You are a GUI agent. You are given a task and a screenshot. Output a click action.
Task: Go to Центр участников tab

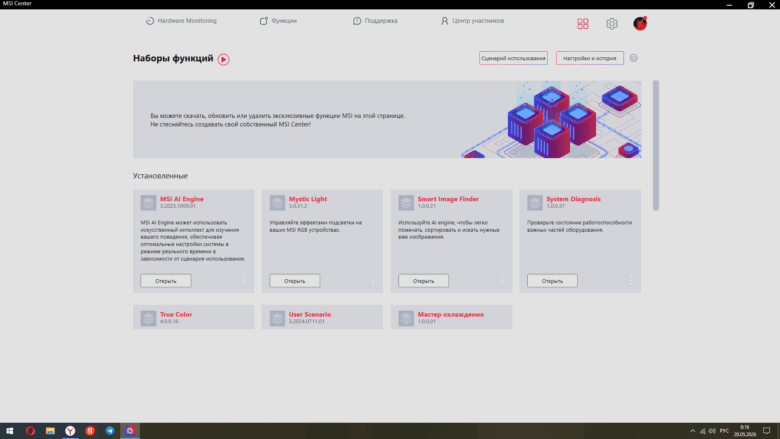click(472, 21)
